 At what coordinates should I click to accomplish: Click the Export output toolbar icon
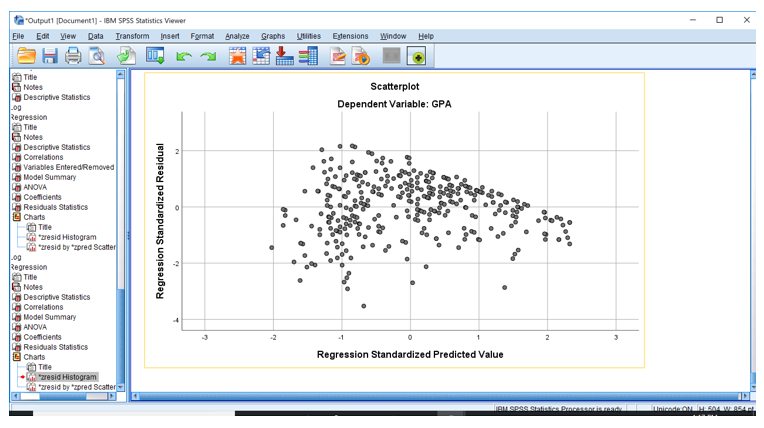tap(126, 57)
